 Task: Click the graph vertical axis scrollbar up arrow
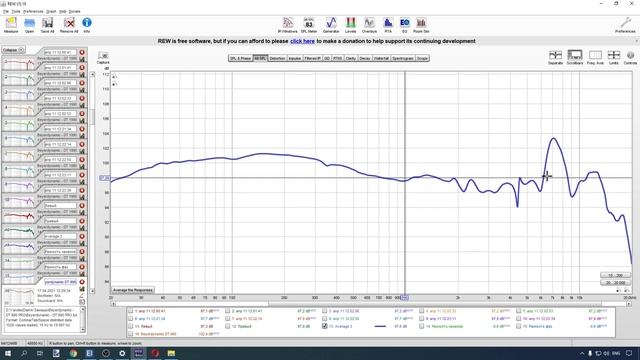pos(92,74)
